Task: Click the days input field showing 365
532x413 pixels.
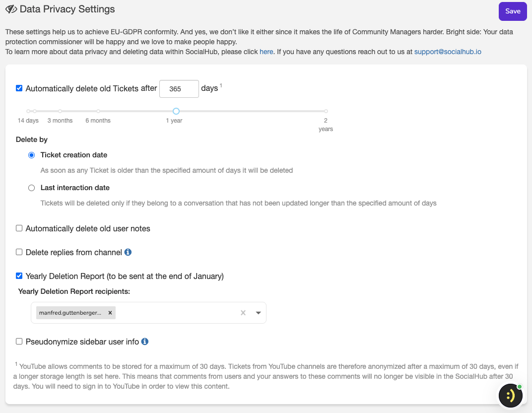Action: point(179,89)
